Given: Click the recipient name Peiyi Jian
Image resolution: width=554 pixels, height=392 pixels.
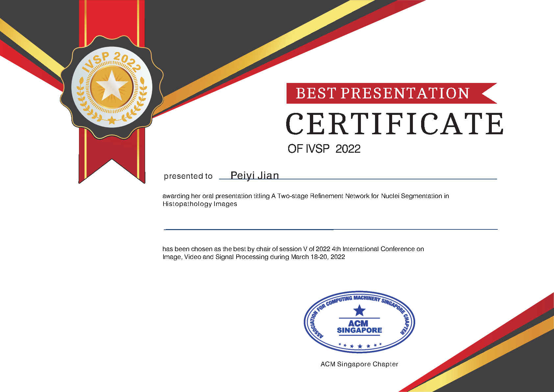Looking at the screenshot, I should [255, 175].
